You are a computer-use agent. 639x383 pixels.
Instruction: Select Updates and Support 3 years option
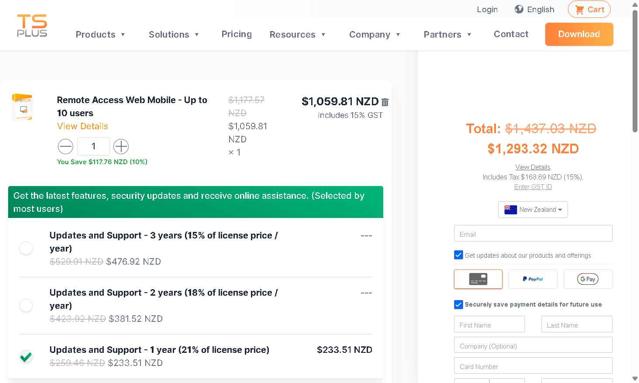[26, 248]
